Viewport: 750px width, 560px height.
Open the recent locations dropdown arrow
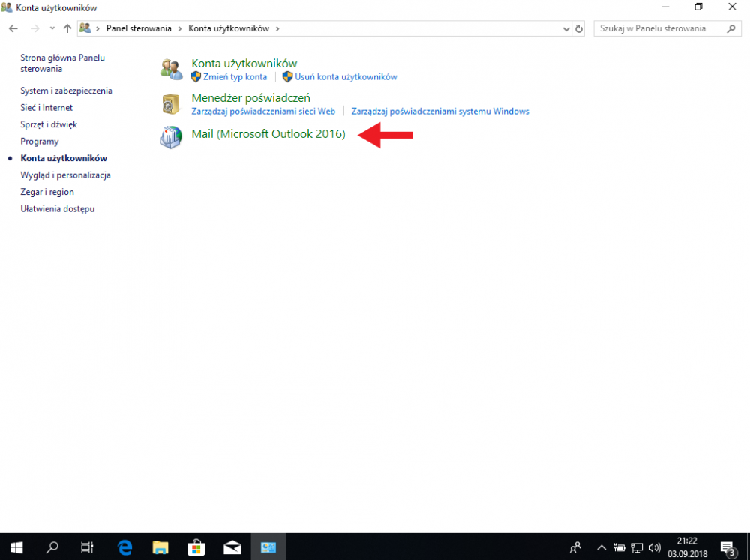point(52,28)
